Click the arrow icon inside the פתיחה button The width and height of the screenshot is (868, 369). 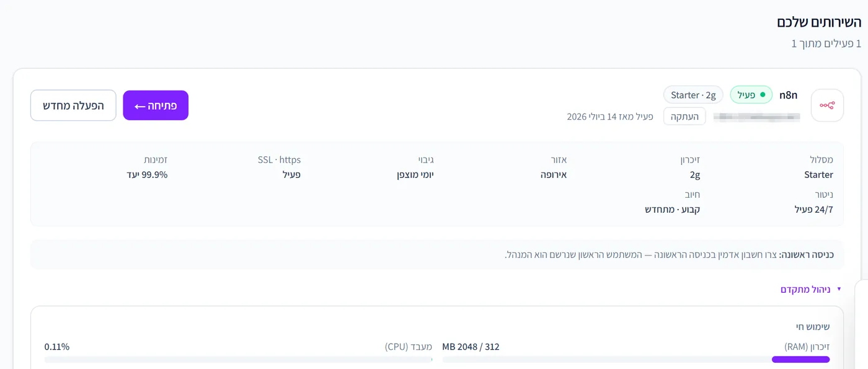(139, 107)
